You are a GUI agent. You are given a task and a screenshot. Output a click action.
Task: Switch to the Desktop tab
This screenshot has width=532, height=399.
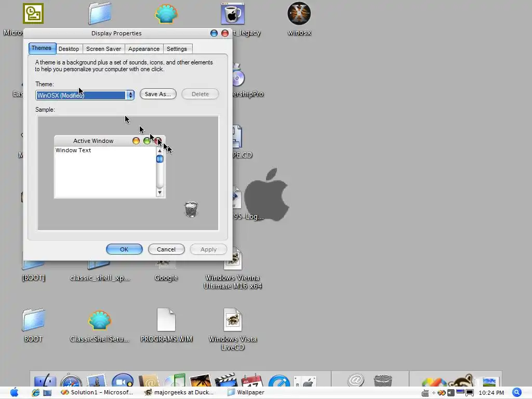69,49
